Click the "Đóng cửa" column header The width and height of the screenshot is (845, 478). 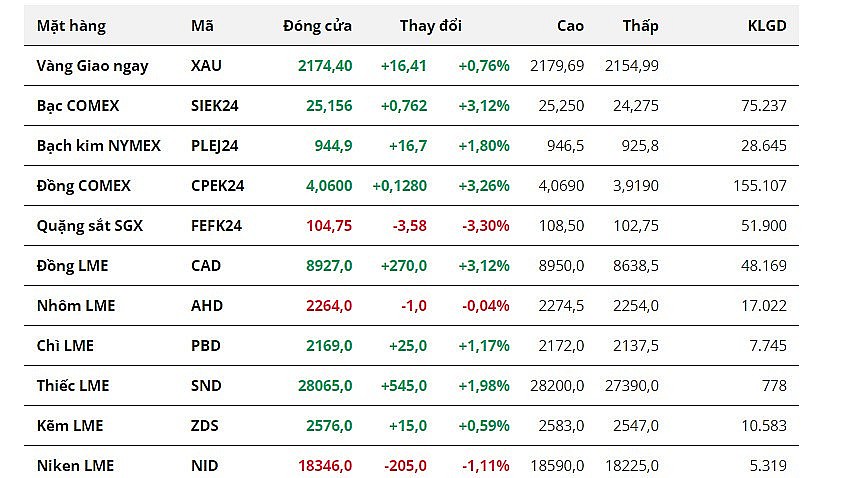(317, 26)
